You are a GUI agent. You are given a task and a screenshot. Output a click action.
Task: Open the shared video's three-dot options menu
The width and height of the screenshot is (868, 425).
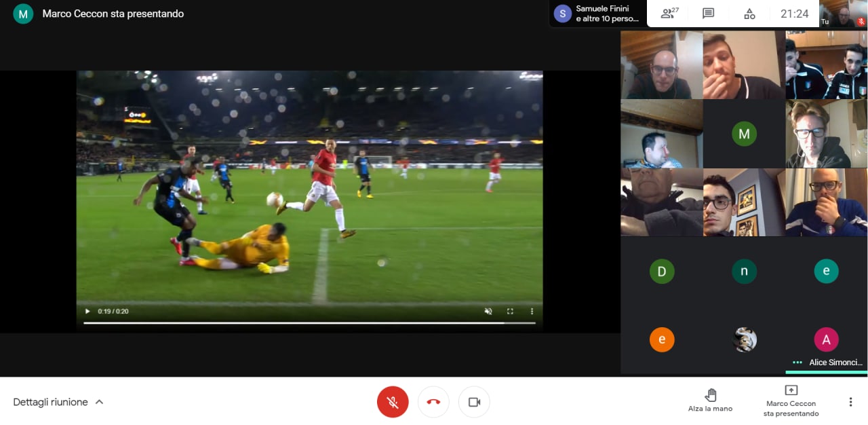coord(532,312)
